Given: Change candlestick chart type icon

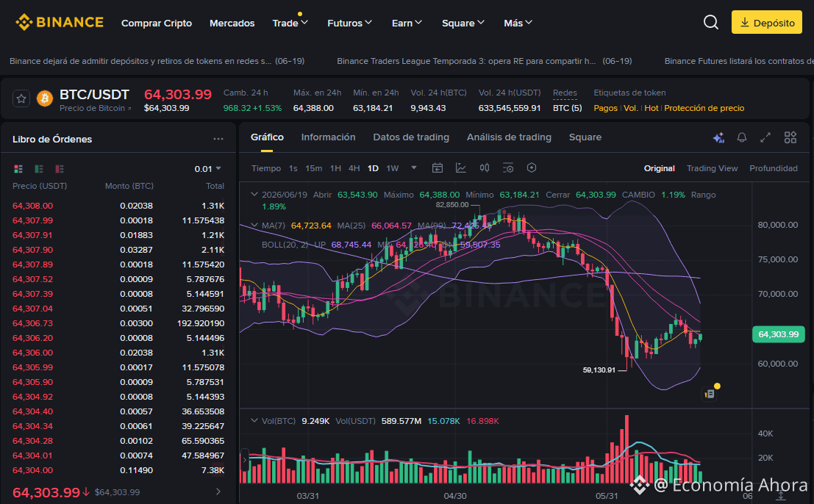Looking at the screenshot, I should click(x=485, y=168).
